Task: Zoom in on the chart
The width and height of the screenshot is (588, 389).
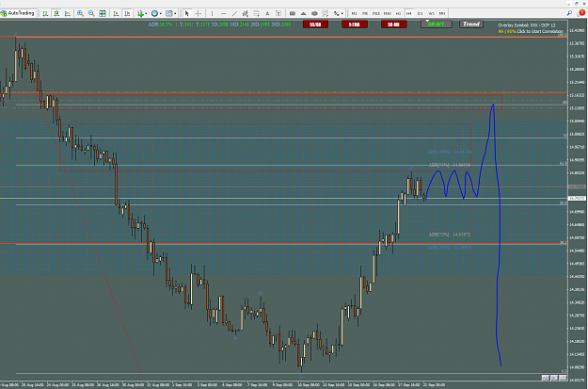Action: click(x=80, y=13)
